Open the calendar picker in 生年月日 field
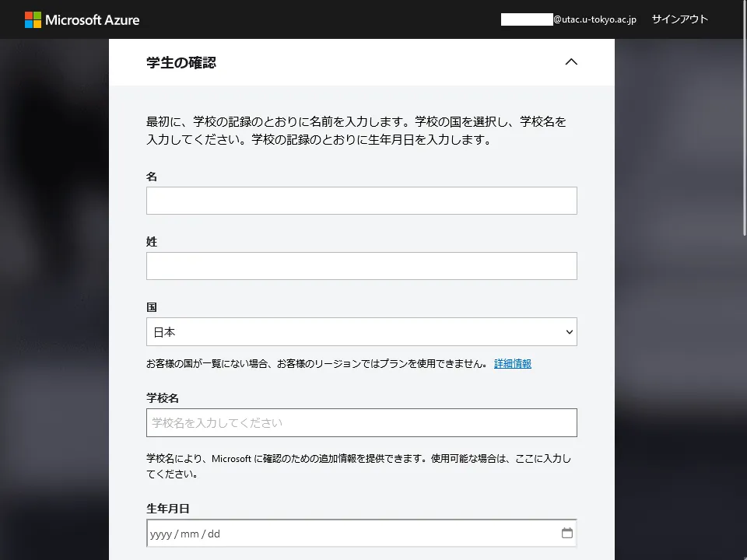Screen dimensions: 747x560 pyautogui.click(x=566, y=534)
